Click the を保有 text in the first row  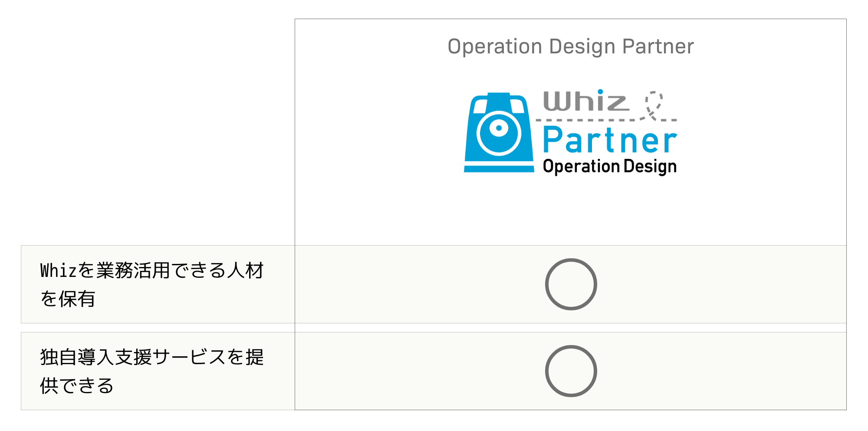click(68, 299)
